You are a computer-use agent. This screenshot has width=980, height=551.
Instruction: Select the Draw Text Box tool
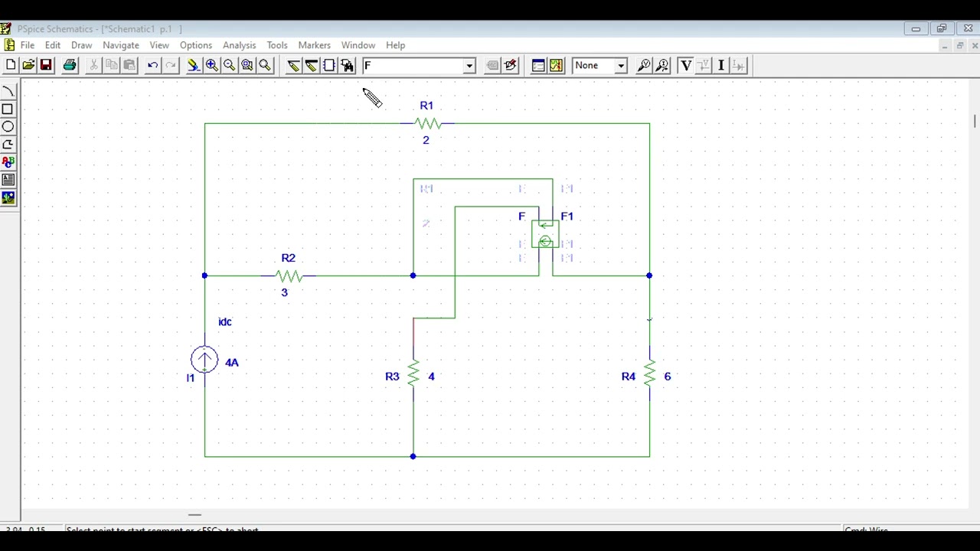pos(8,180)
